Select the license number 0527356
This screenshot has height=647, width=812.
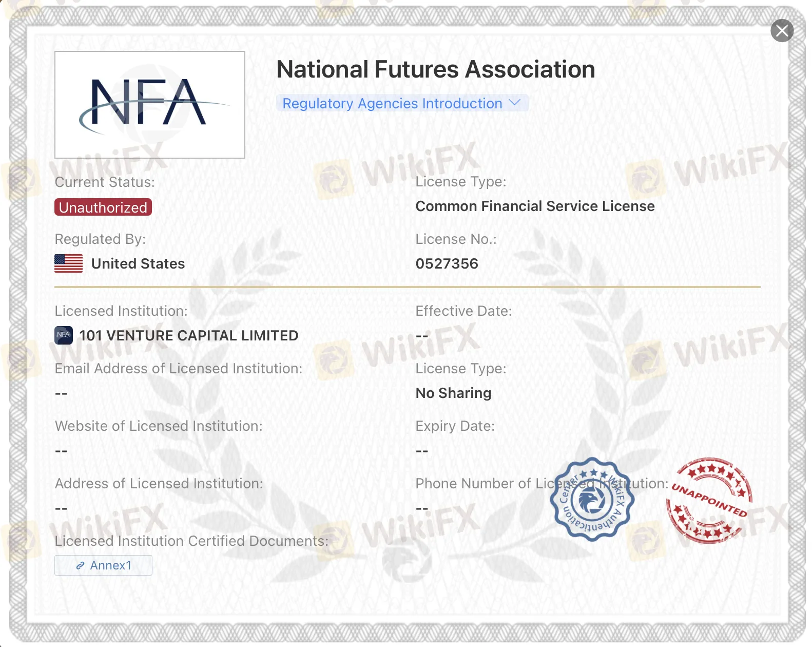click(447, 263)
